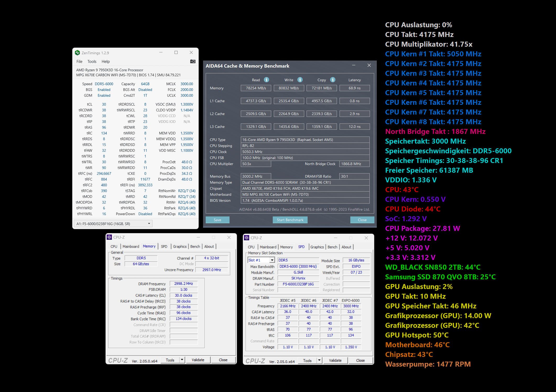Click the ZenTimings app logo icon
Screen dimensions: 556x392
click(77, 53)
